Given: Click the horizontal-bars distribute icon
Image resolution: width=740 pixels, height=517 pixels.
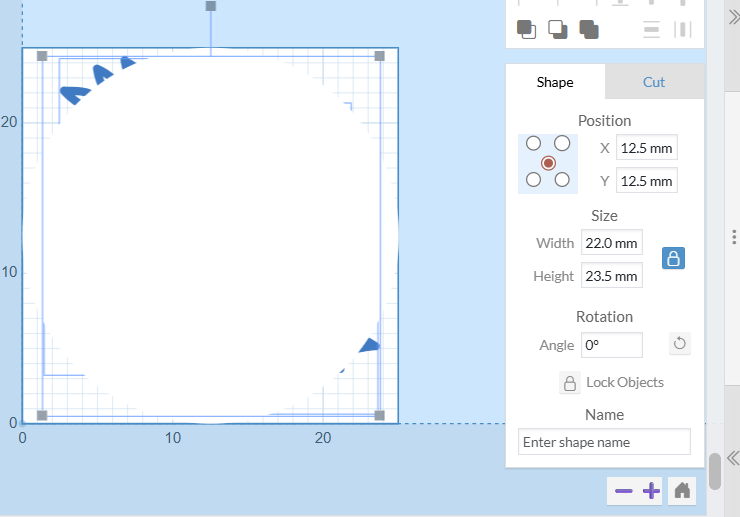Looking at the screenshot, I should pyautogui.click(x=652, y=29).
